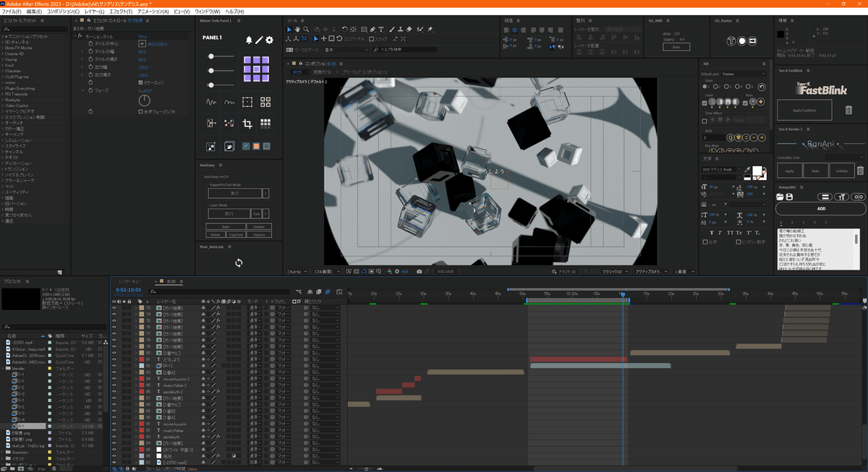Toggle Rift Layer checkbox
Image resolution: width=868 pixels, height=472 pixels.
point(705,103)
